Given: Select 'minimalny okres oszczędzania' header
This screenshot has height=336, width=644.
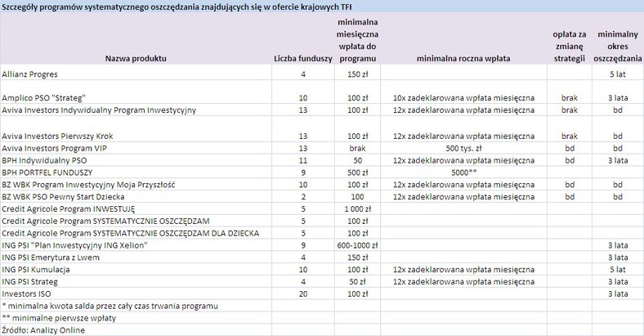Looking at the screenshot, I should tap(617, 47).
